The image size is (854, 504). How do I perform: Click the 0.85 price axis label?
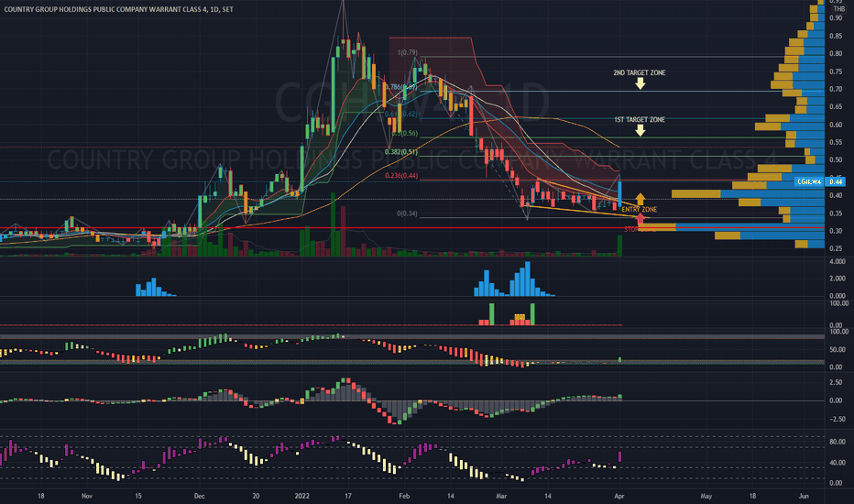(836, 36)
